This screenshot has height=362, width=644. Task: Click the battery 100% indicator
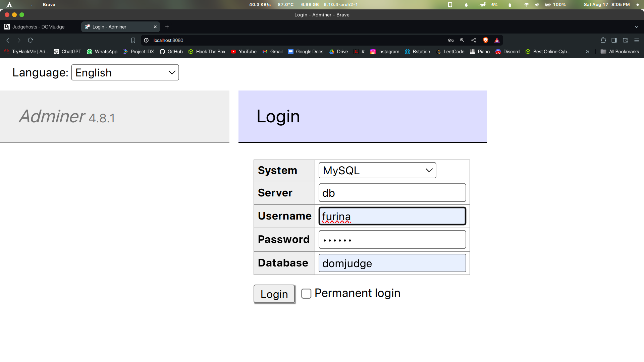555,5
